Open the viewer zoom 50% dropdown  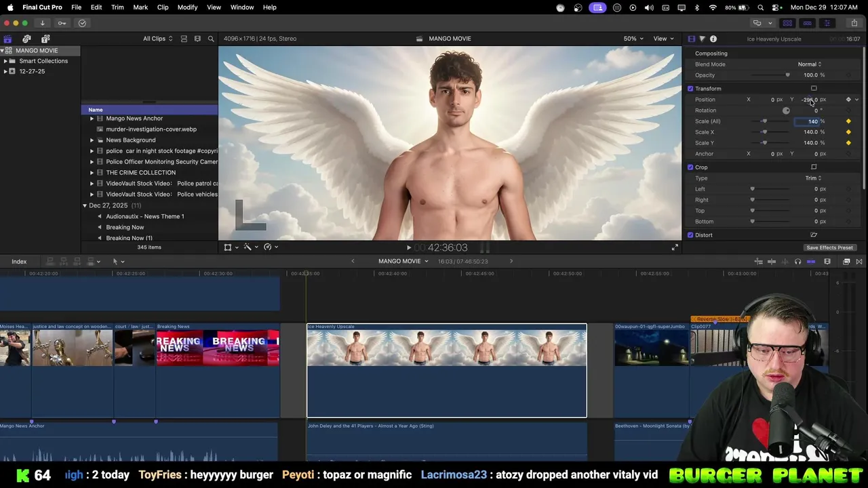pos(633,39)
